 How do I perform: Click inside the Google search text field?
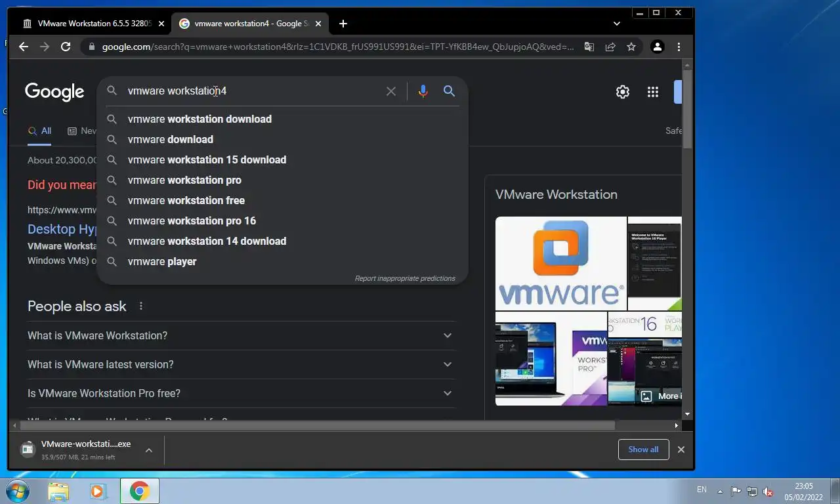point(253,91)
